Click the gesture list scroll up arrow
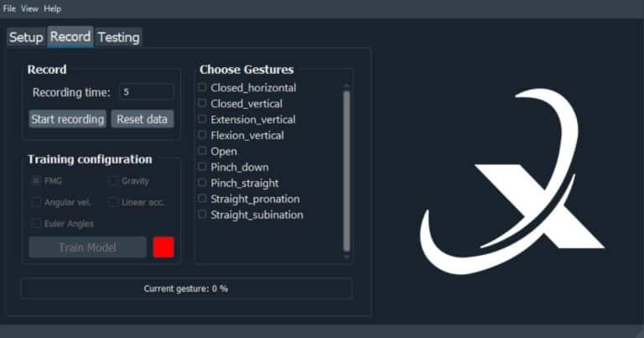The width and height of the screenshot is (644, 338). (346, 86)
